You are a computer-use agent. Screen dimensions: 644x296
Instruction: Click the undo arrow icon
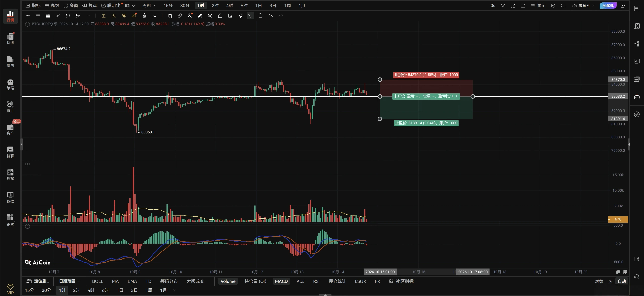[x=270, y=16]
